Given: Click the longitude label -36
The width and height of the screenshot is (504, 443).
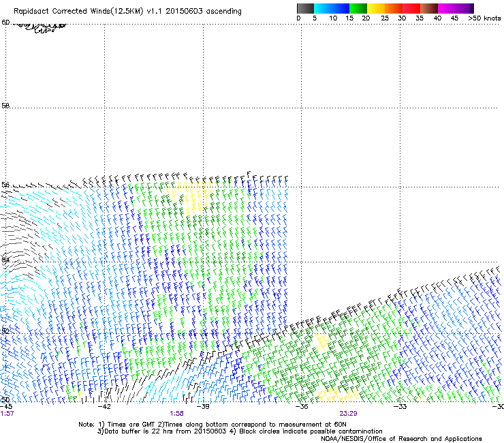Looking at the screenshot, I should click(x=301, y=406).
